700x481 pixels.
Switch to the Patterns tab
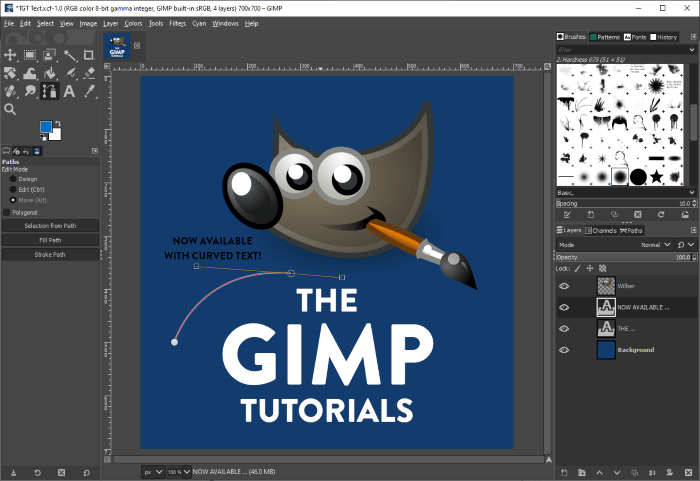(605, 37)
